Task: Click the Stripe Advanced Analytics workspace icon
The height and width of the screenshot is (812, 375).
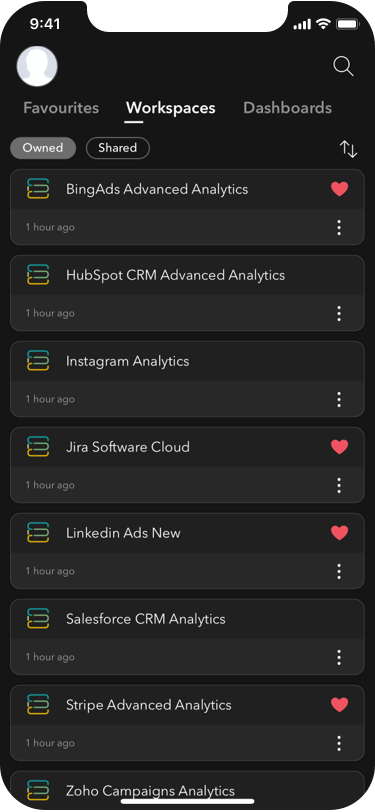Action: point(38,705)
